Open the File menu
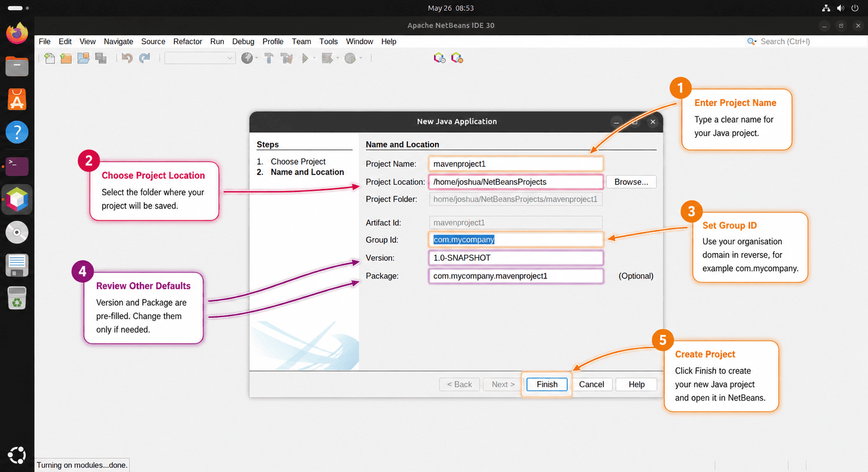Screen dimensions: 868x472 (44, 41)
